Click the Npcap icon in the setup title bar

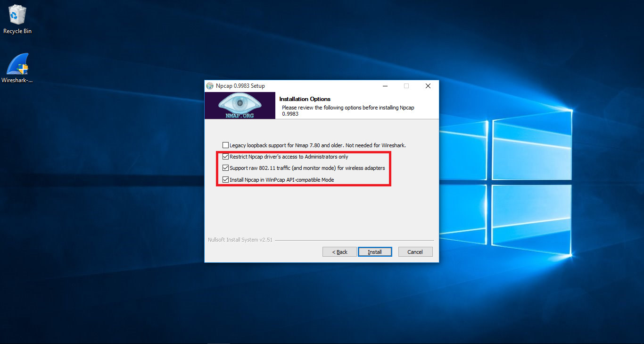pos(210,86)
